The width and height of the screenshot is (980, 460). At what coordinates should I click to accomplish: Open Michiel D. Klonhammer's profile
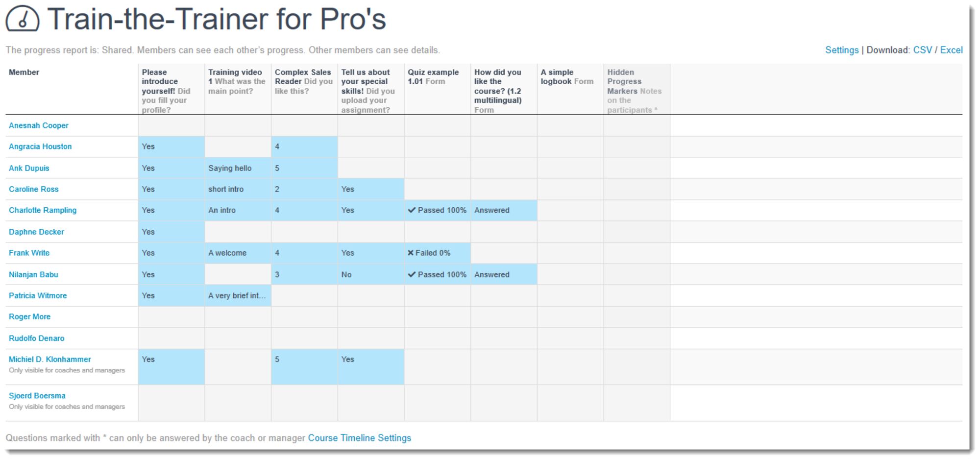point(49,359)
